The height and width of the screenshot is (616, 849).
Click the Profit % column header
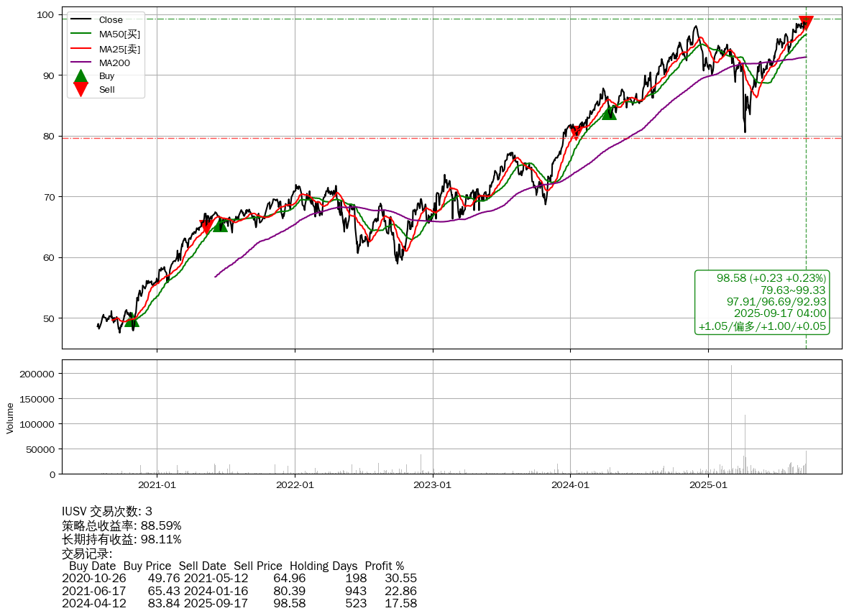384,566
